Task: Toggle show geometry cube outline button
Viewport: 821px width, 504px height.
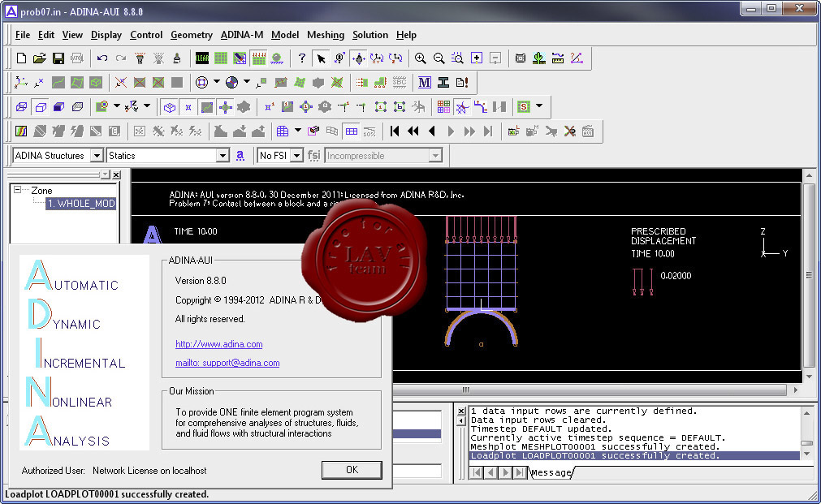Action: click(x=170, y=107)
